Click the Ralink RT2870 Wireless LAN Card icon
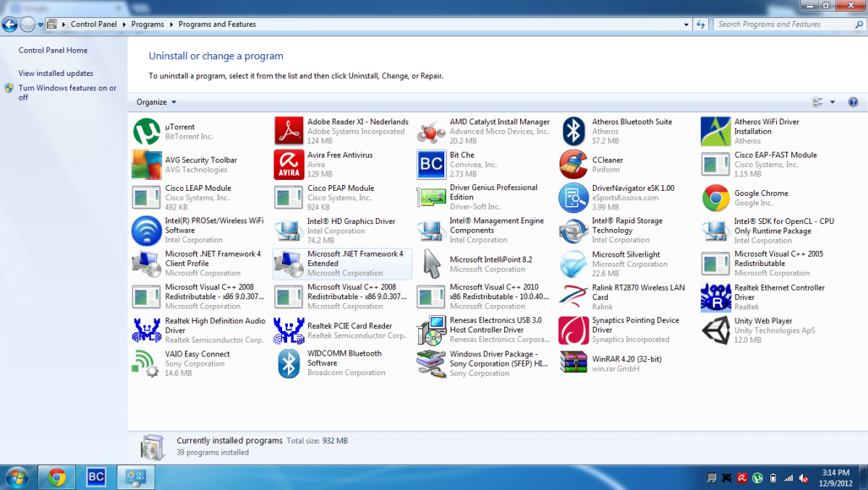The image size is (868, 490). 574,297
